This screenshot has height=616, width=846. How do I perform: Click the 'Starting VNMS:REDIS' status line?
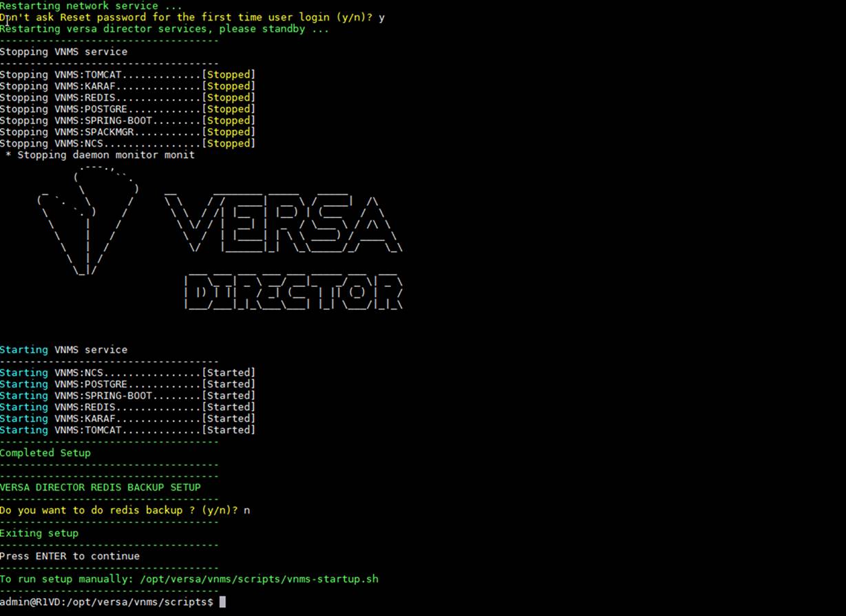coord(127,407)
